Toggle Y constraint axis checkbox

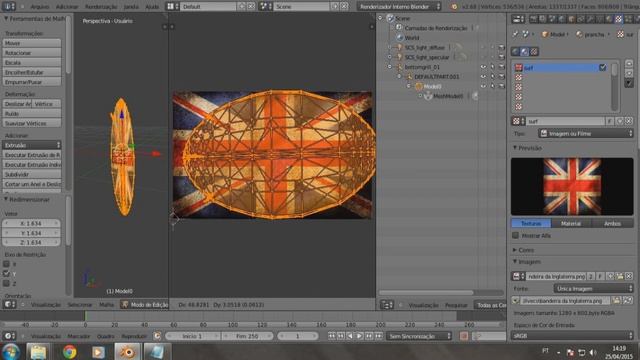pyautogui.click(x=6, y=274)
